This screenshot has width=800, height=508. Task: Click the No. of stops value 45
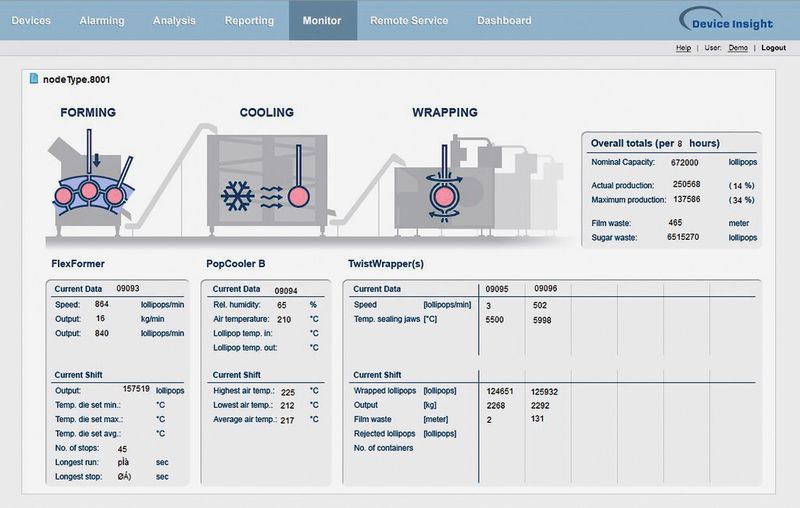click(122, 449)
